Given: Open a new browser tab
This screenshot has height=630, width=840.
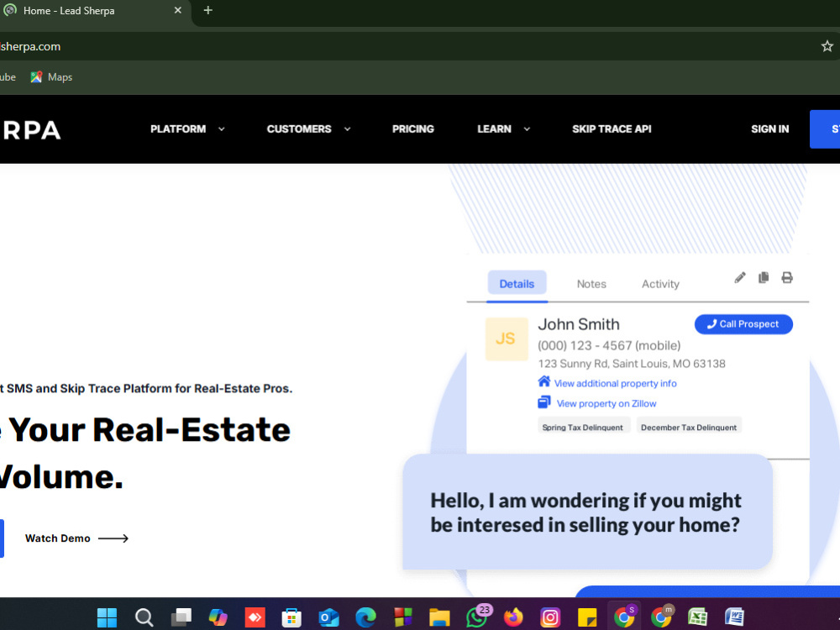Looking at the screenshot, I should [207, 10].
